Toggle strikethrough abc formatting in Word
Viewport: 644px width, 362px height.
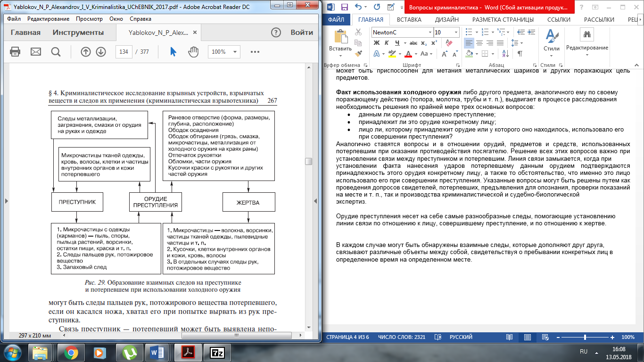click(413, 43)
